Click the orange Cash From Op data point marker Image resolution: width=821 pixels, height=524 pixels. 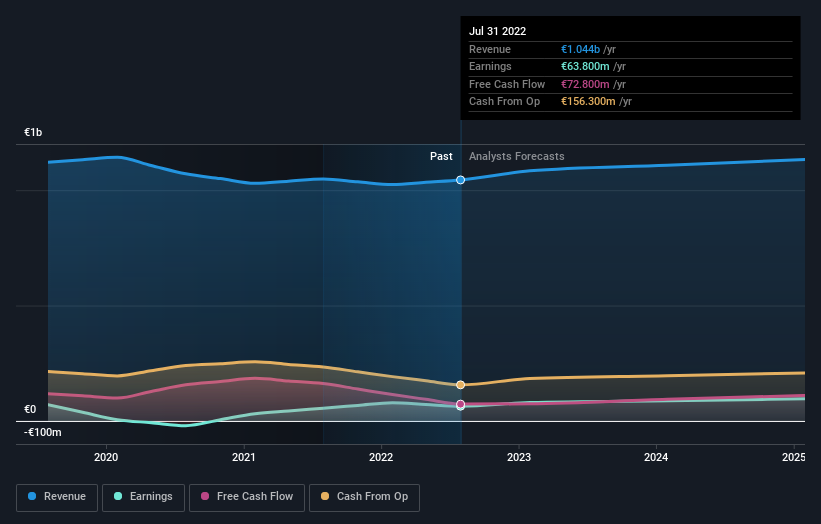tap(460, 385)
